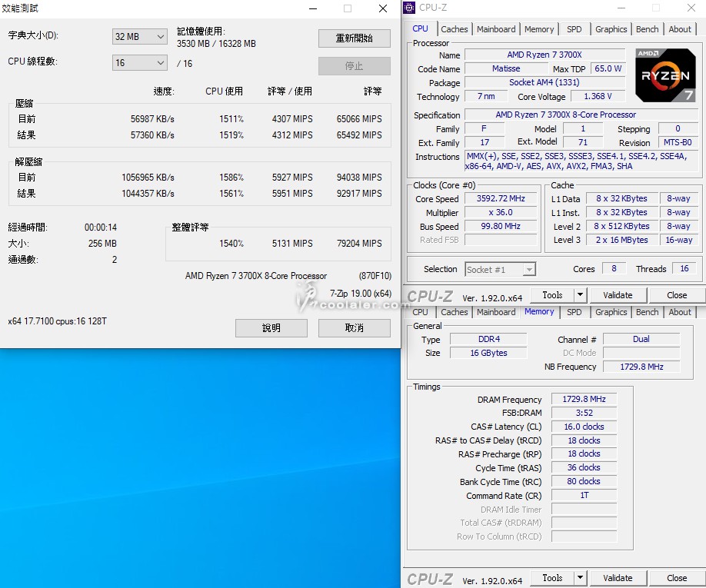Click the CPU-Z app icon in the title bar
Image resolution: width=706 pixels, height=588 pixels.
(x=409, y=8)
